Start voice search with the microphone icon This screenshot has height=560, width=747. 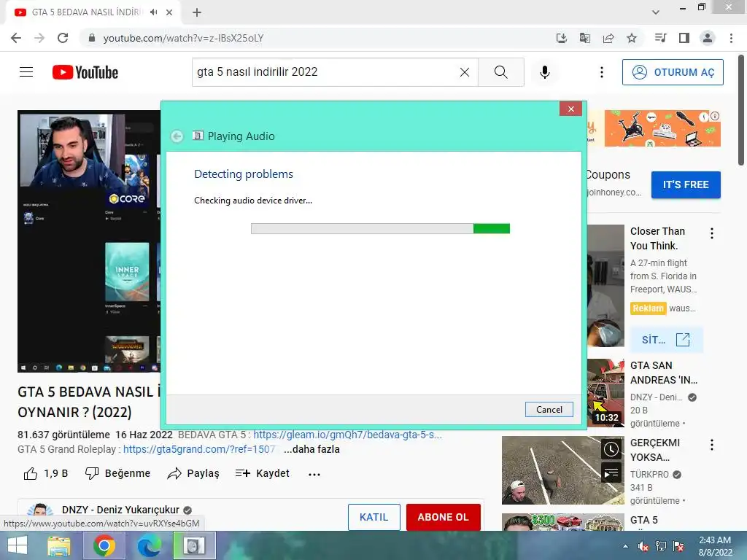tap(545, 72)
